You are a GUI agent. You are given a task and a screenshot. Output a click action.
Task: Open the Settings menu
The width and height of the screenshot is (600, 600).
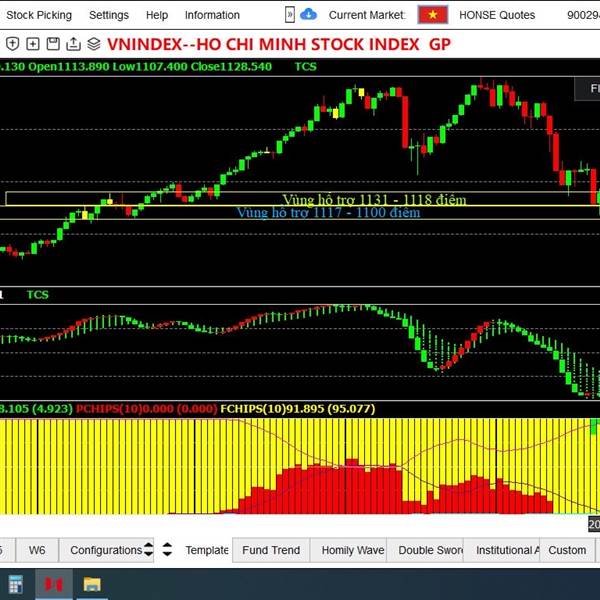coord(109,15)
